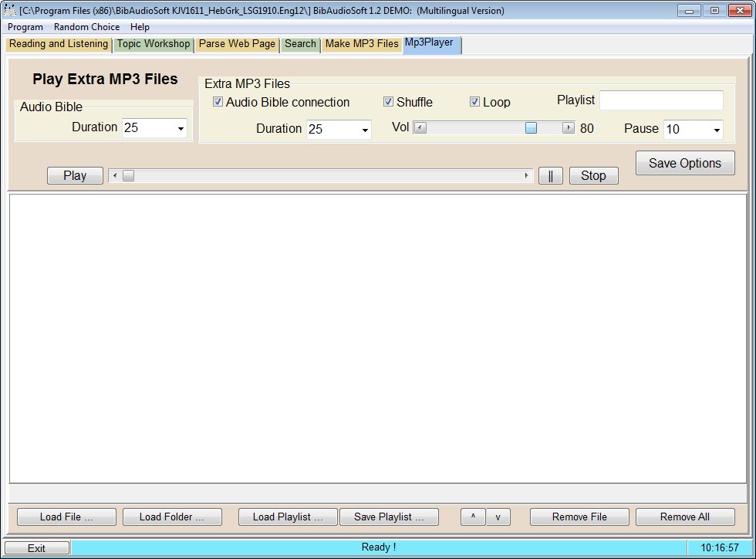This screenshot has height=559, width=756.
Task: Click the Vol slider thumb
Action: click(x=531, y=128)
